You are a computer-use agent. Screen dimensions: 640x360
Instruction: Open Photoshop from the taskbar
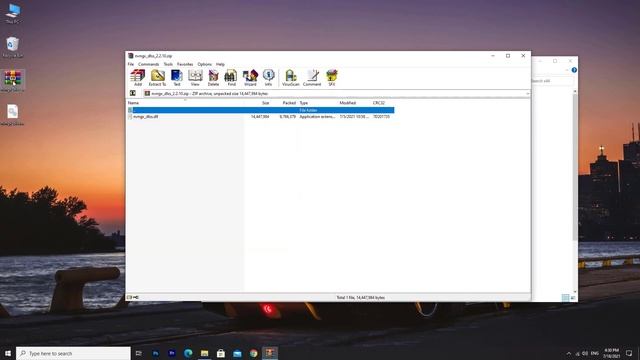[156, 353]
